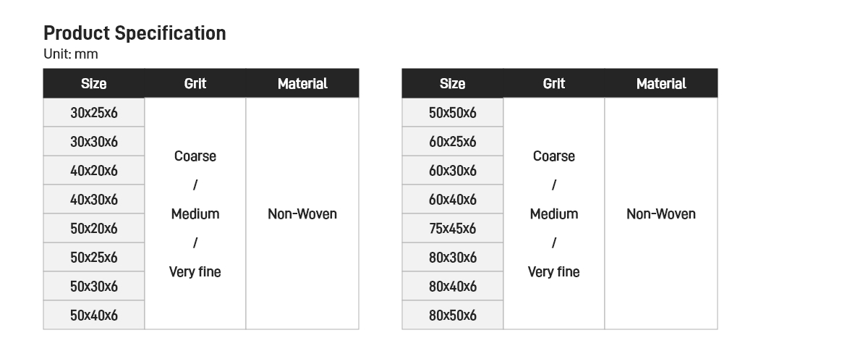Viewport: 868px width, 351px height.
Task: Click the Non-Woven cell in right table
Action: [x=661, y=214]
